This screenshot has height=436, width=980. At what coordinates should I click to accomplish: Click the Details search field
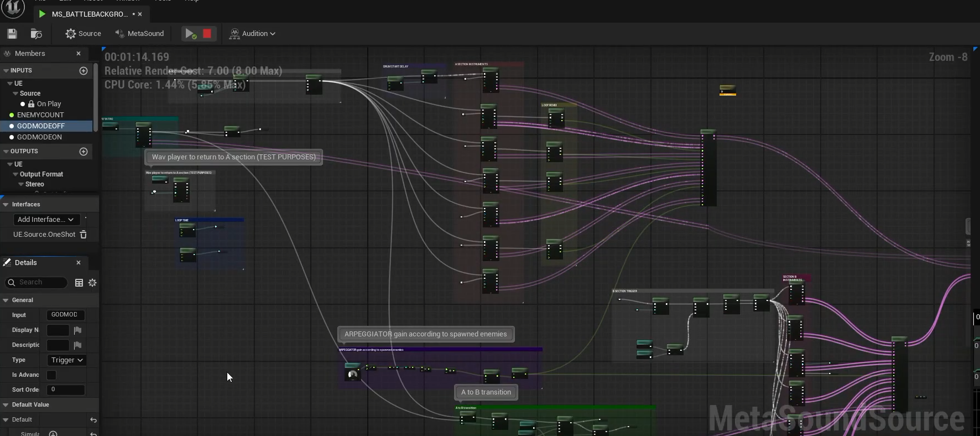[x=36, y=283]
